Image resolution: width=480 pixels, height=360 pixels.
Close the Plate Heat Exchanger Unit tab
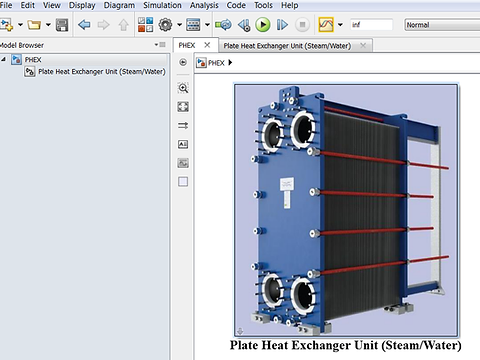pos(363,45)
